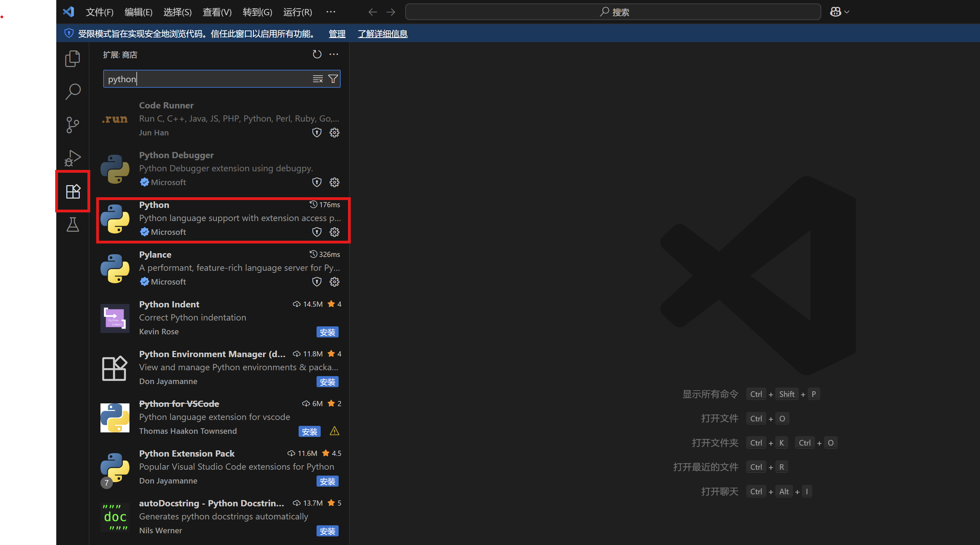Open the account dropdown top right

pos(839,12)
